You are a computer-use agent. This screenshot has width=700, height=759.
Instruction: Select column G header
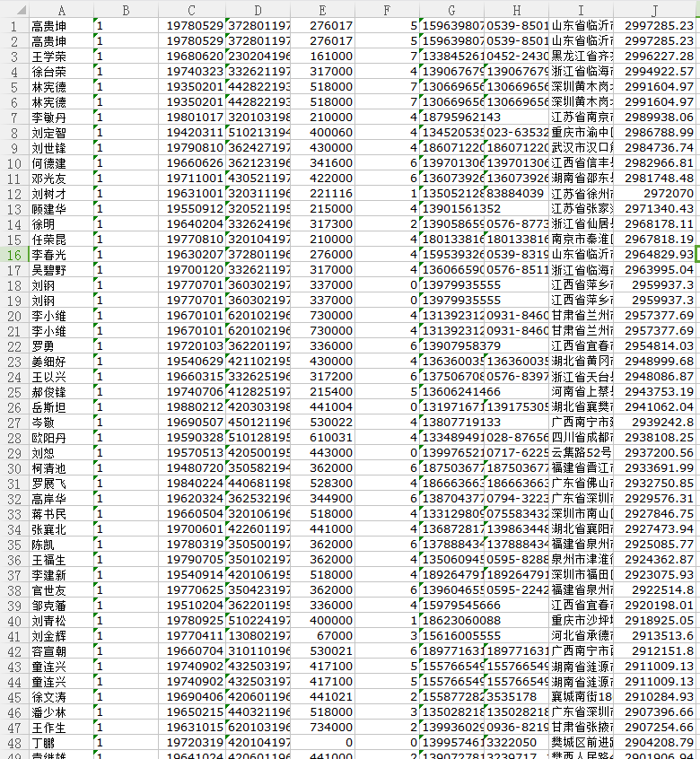point(451,10)
